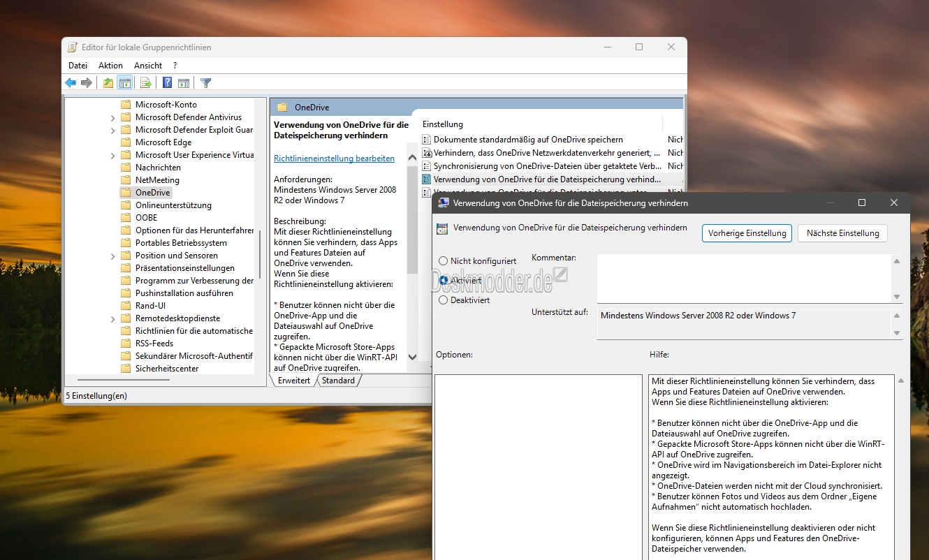Open the Datei menu
The image size is (929, 560).
78,66
